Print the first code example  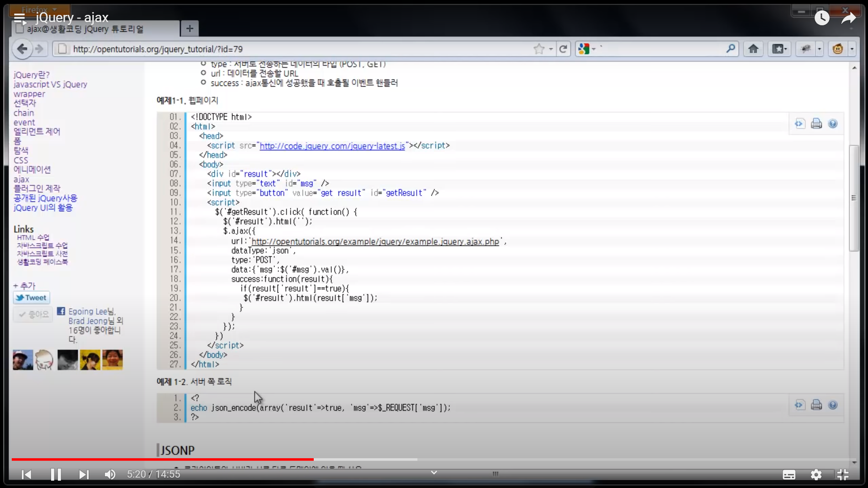point(816,124)
